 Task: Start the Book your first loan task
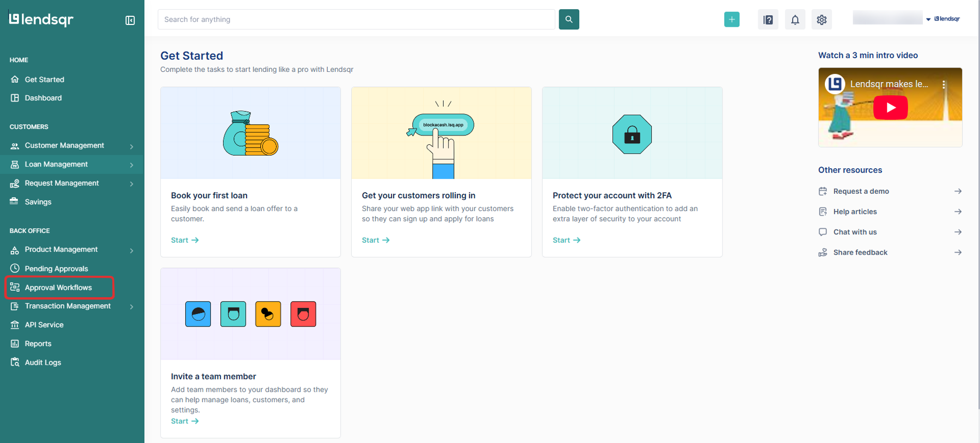(185, 240)
